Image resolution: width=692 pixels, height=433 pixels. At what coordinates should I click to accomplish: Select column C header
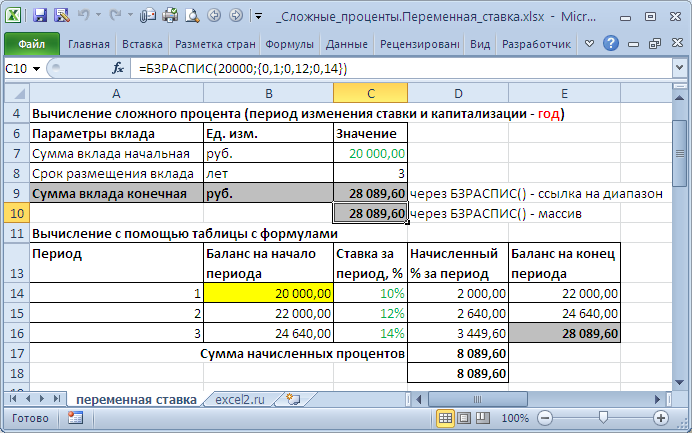(370, 93)
